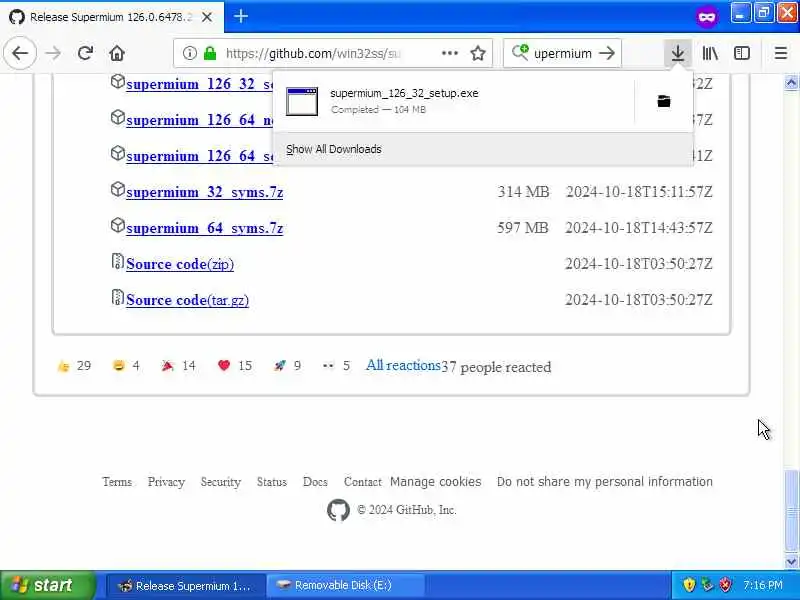Open page actions three-dots menu
Screen dimensions: 800x600
click(x=449, y=53)
